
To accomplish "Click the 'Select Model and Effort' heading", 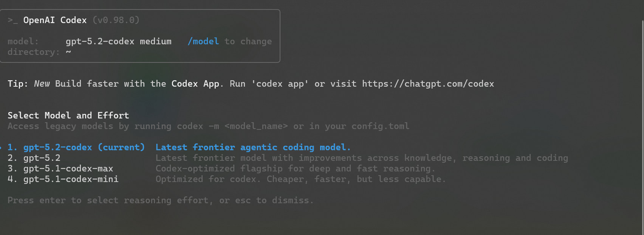I will [68, 115].
